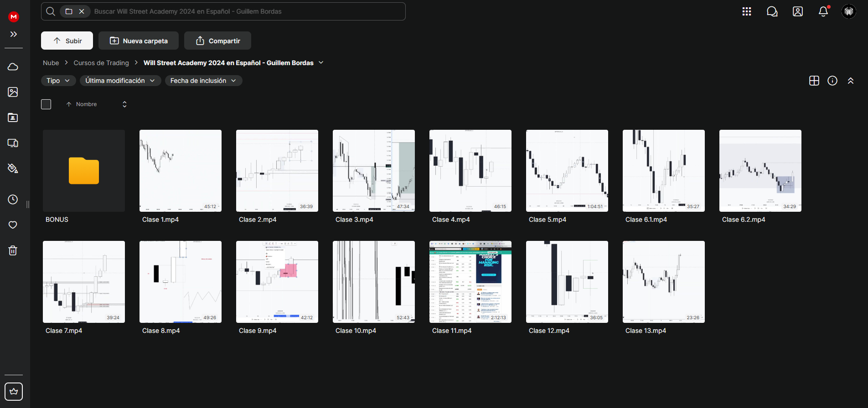Open sort options up-down arrows
This screenshot has height=408, width=868.
(124, 104)
